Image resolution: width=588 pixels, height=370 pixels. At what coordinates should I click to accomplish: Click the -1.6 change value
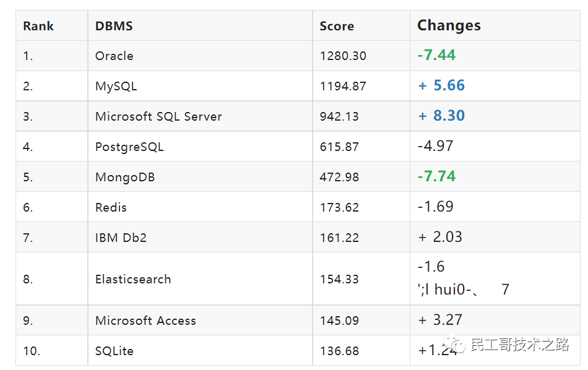click(x=431, y=267)
